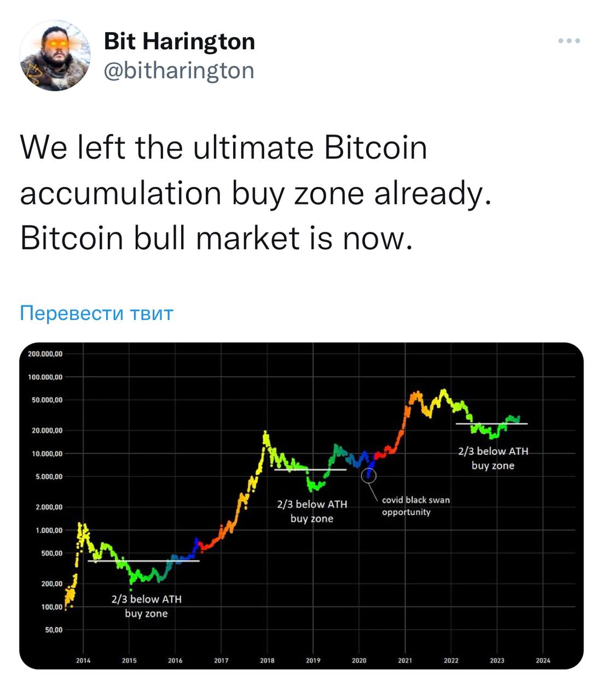Open the three-dot more options menu
The height and width of the screenshot is (700, 603).
pos(569,41)
